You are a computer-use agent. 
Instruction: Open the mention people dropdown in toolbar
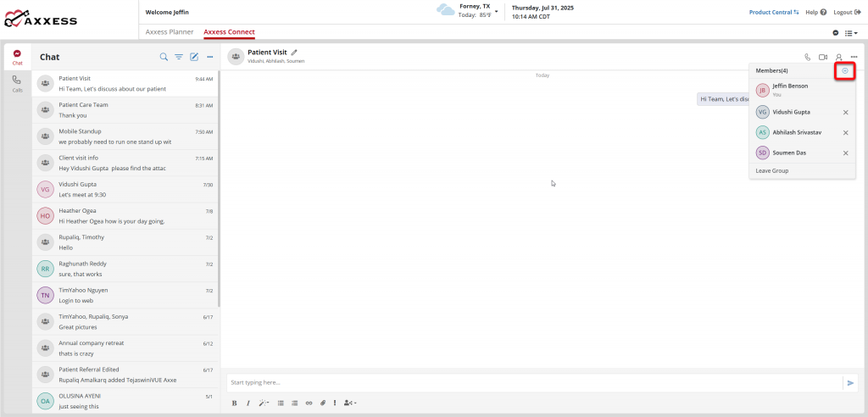(x=350, y=403)
